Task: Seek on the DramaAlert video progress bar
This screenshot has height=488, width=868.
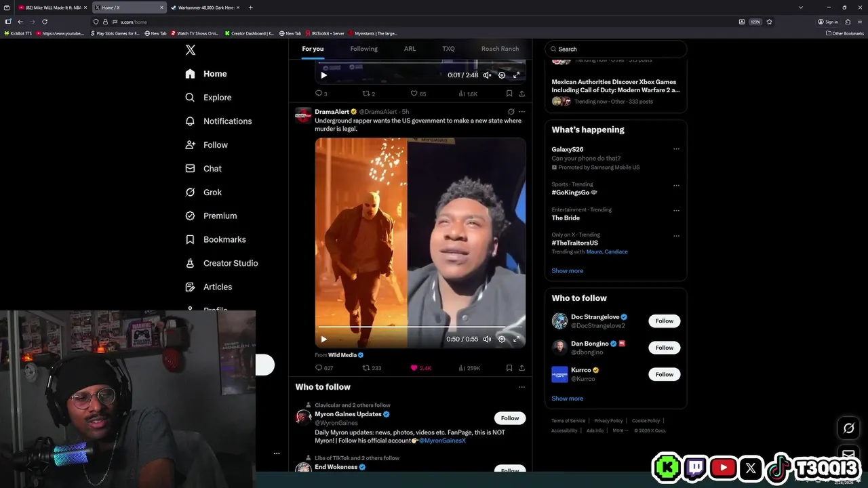Action: [x=420, y=327]
